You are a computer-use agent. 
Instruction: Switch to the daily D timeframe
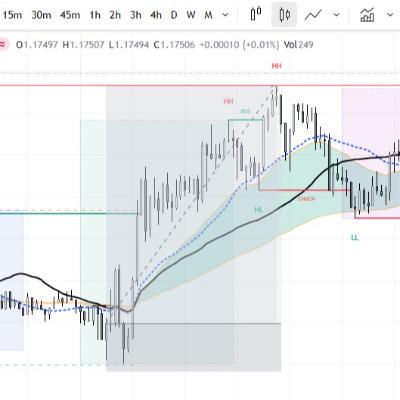(x=174, y=15)
